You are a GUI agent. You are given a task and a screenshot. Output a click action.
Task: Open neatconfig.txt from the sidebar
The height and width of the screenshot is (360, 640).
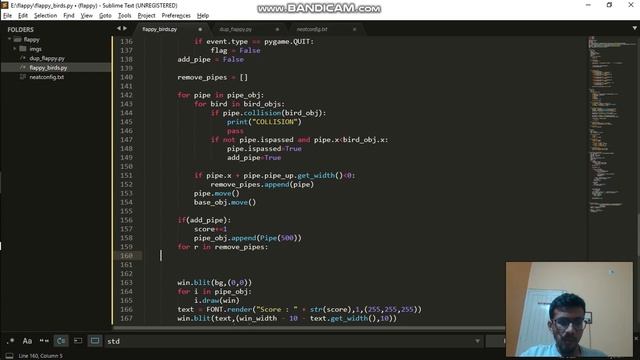[47, 77]
